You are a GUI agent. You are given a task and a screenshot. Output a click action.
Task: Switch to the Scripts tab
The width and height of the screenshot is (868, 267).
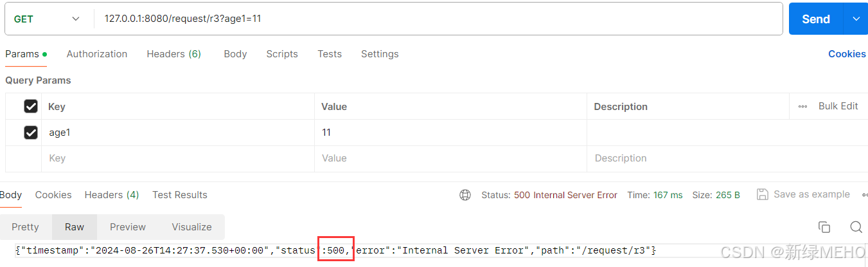point(282,54)
